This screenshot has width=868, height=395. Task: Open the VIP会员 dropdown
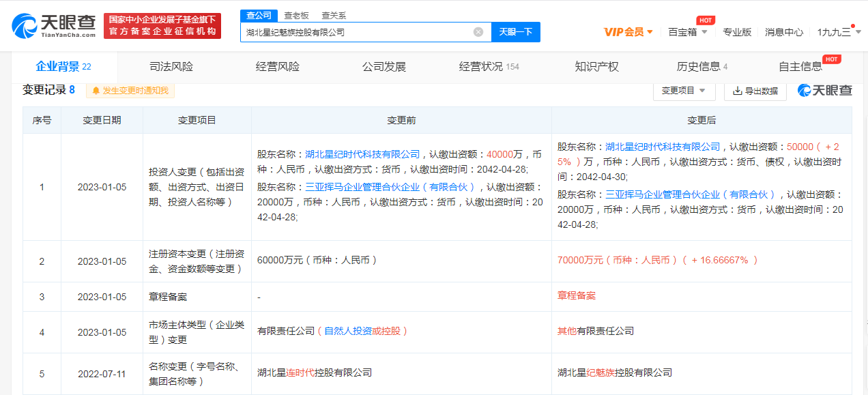tap(628, 32)
